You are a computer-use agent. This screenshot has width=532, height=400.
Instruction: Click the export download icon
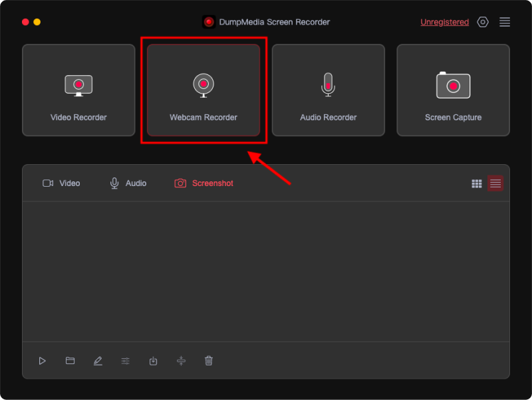point(154,361)
